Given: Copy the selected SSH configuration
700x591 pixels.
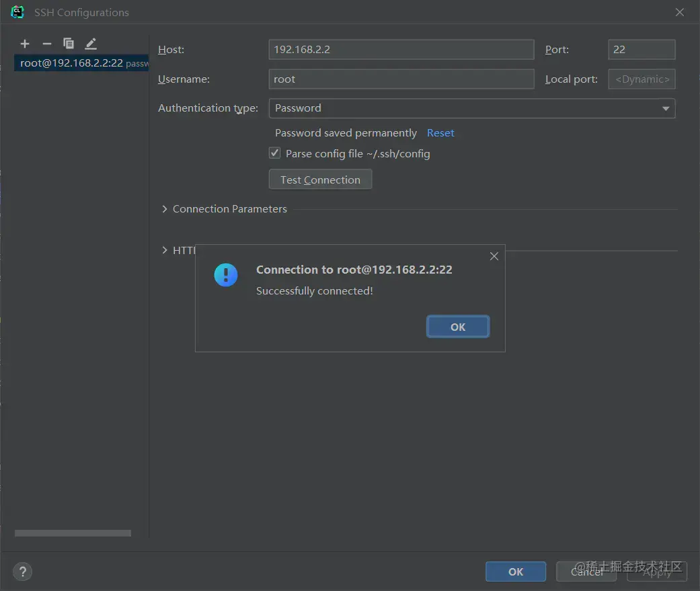Looking at the screenshot, I should 69,44.
